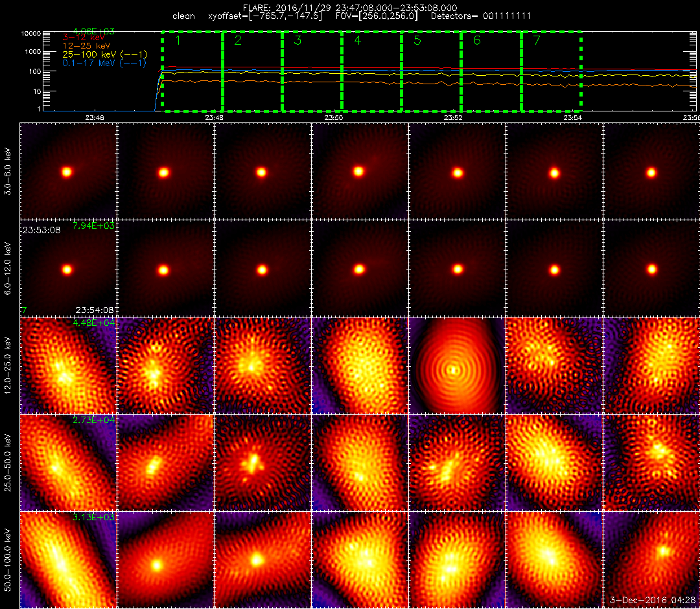The image size is (700, 609).
Task: Click the interval 5 label in light curve
Action: coord(417,40)
